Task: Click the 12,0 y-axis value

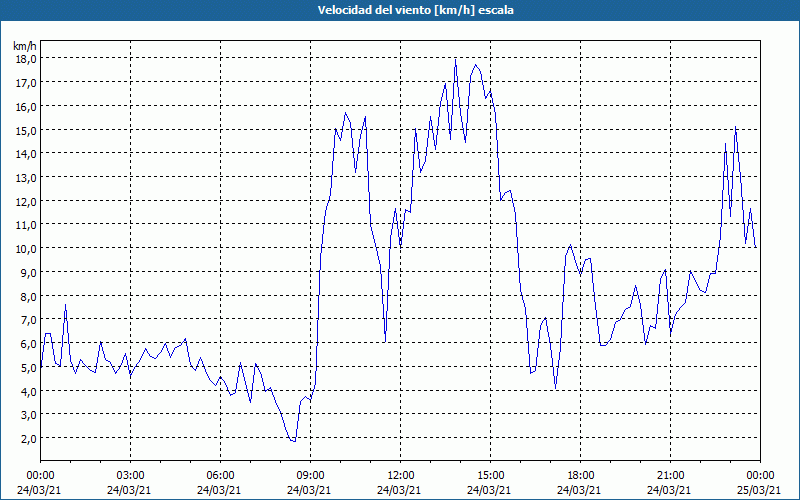Action: click(26, 201)
